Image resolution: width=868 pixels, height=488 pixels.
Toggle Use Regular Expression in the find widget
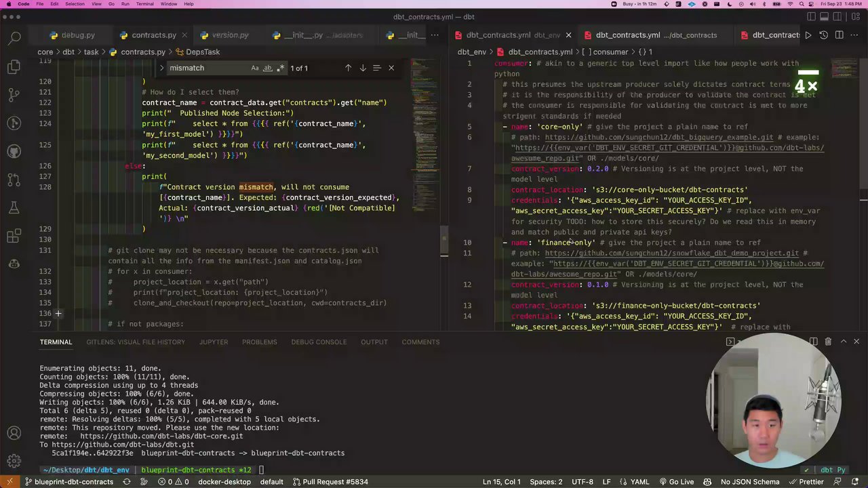click(281, 68)
